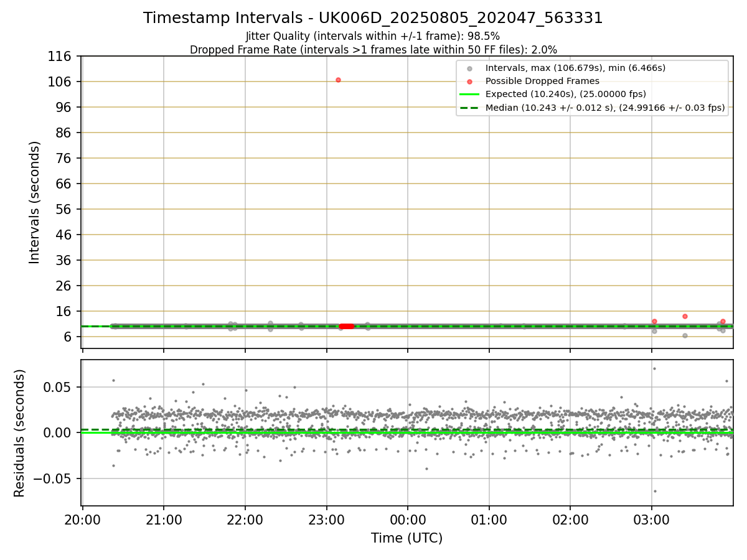The height and width of the screenshot is (560, 747).
Task: Click the legend entry Median (10.243 +/- 0.012 s)
Action: point(605,108)
